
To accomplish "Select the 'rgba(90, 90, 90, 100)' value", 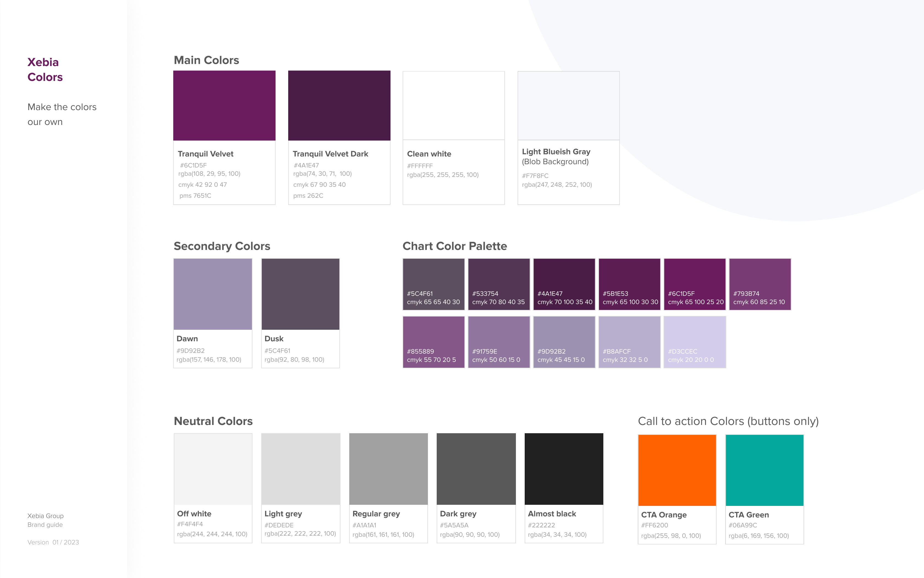I will point(470,535).
